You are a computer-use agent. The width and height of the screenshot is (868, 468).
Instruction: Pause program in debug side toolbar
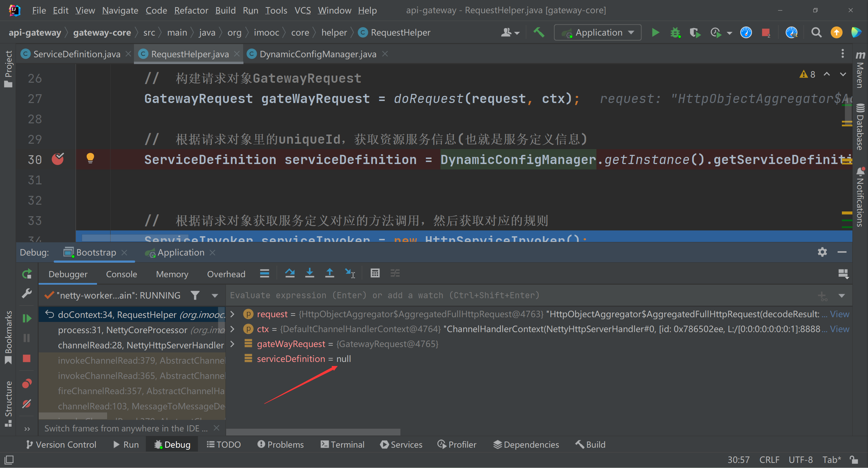point(27,338)
